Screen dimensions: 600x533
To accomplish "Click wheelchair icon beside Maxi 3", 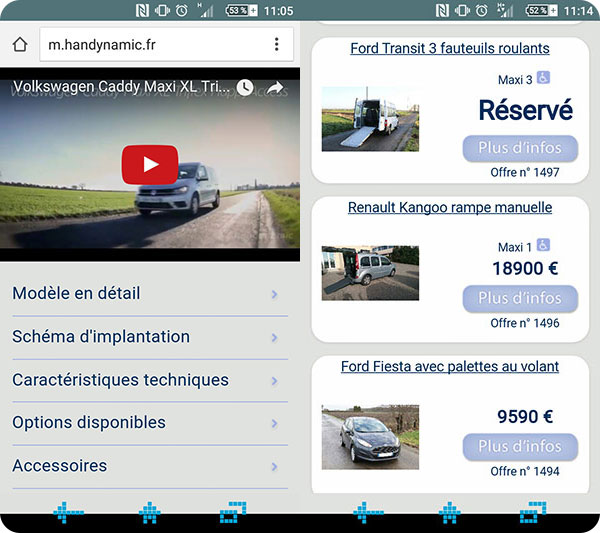I will 543,78.
